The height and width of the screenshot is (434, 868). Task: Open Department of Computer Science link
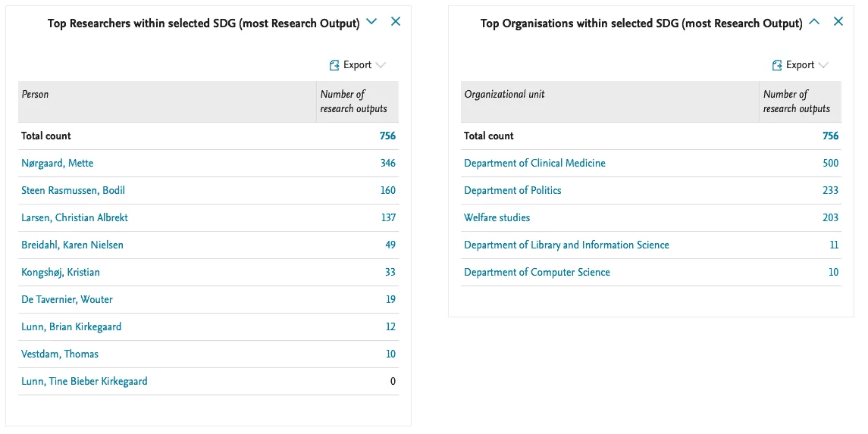(x=537, y=273)
